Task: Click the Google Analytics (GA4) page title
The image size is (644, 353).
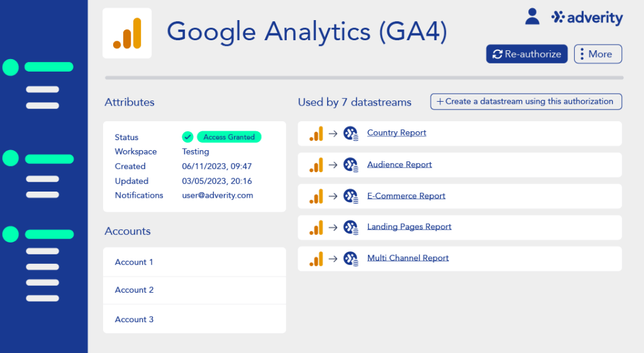Action: (307, 31)
